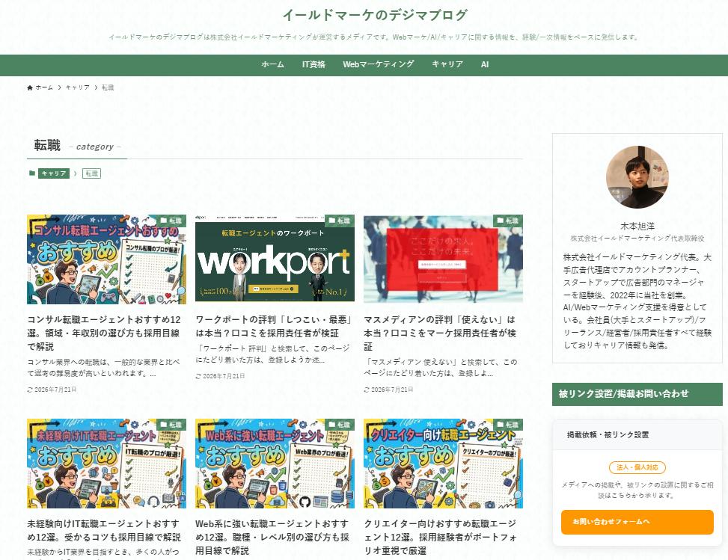Click 転職 tag on workport thumbnail
728x560 pixels.
(340, 221)
